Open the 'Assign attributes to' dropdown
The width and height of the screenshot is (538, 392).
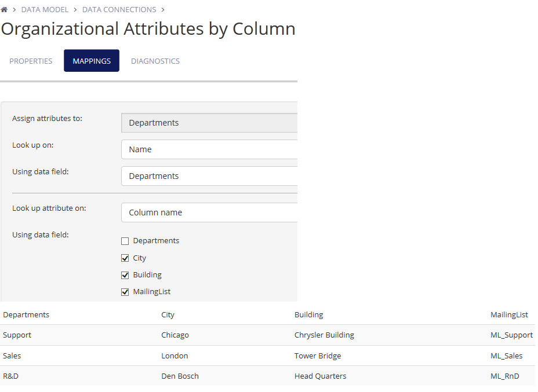(x=209, y=122)
